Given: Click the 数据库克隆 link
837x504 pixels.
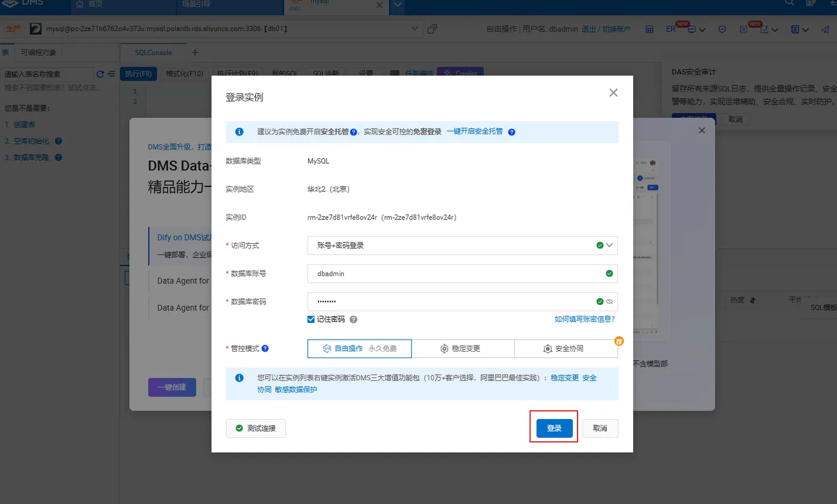Looking at the screenshot, I should pos(32,158).
